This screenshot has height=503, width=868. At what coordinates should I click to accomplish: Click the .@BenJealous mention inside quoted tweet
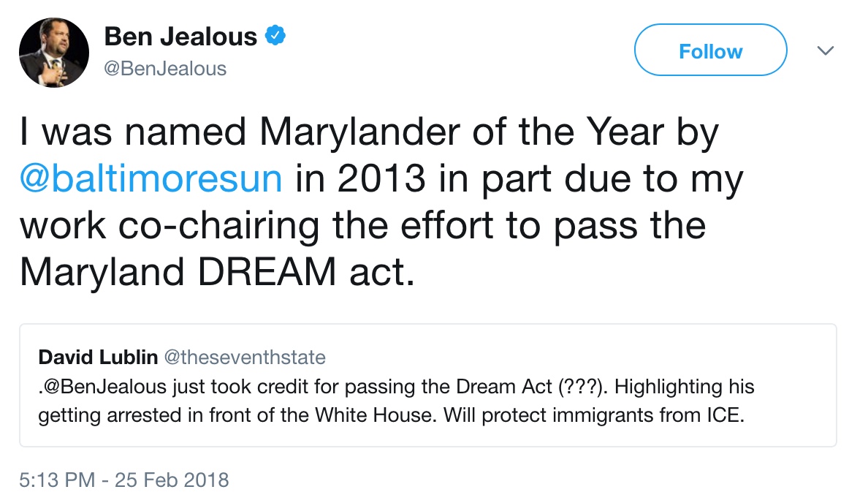(102, 387)
